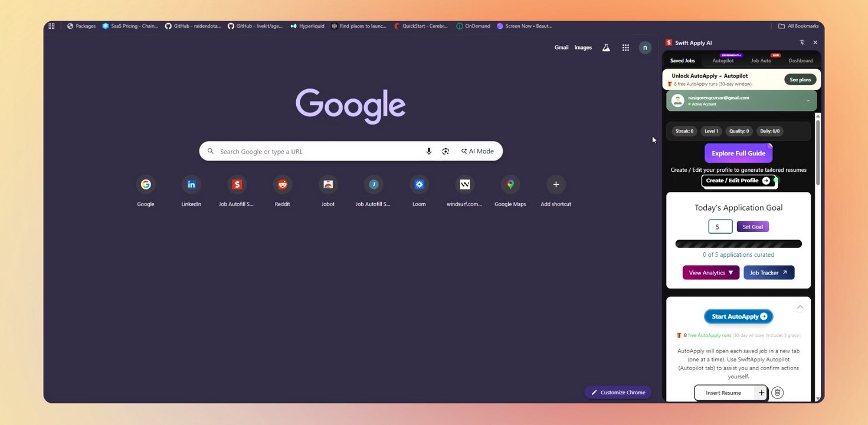Click the Streak: 0 badge

pos(684,131)
